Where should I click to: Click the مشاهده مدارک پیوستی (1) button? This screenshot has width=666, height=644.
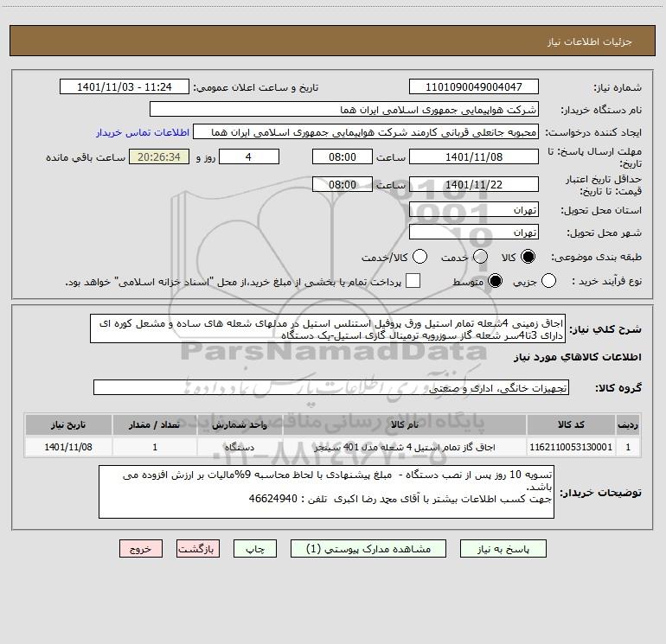pos(368,549)
